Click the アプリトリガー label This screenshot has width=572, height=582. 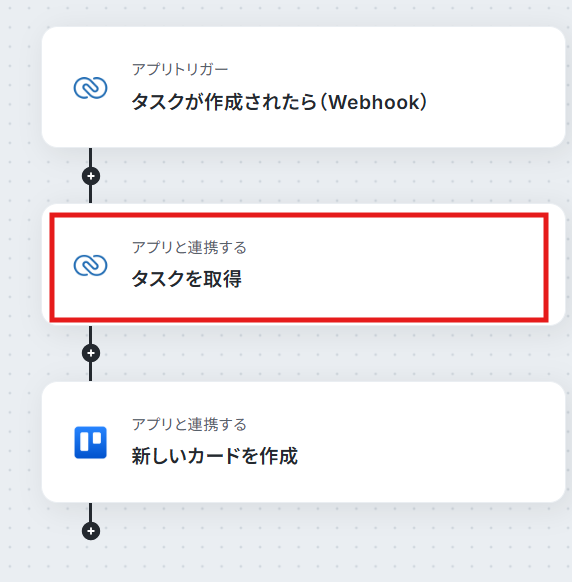tap(180, 69)
